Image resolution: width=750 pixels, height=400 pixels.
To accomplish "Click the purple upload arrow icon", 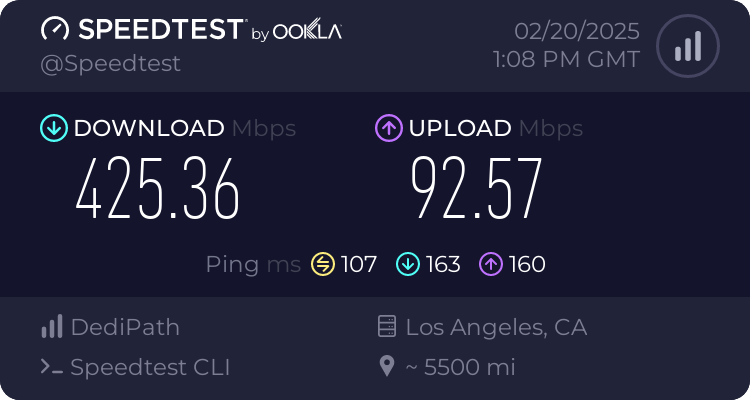I will click(388, 128).
